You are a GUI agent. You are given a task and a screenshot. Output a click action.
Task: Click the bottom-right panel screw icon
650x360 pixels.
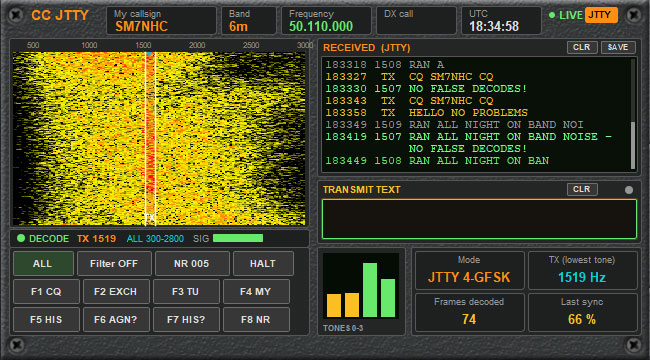coord(634,345)
